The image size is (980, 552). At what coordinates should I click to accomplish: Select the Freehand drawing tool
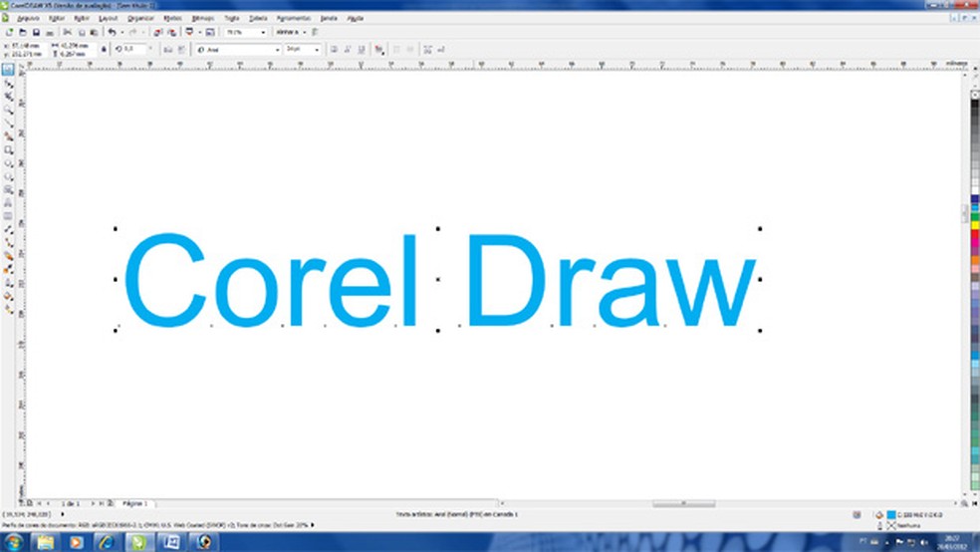[x=8, y=124]
